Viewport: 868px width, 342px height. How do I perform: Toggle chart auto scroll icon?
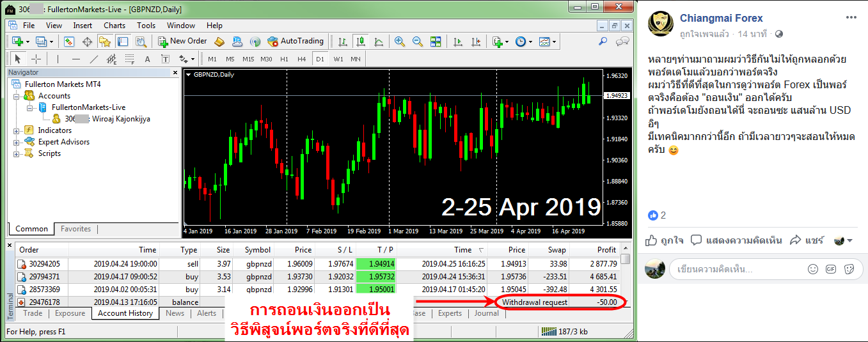[457, 42]
